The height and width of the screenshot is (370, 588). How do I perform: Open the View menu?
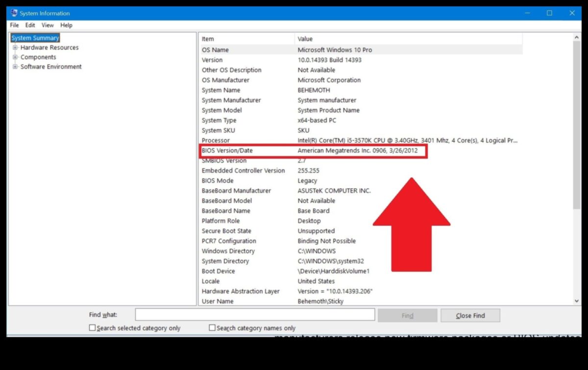(48, 25)
